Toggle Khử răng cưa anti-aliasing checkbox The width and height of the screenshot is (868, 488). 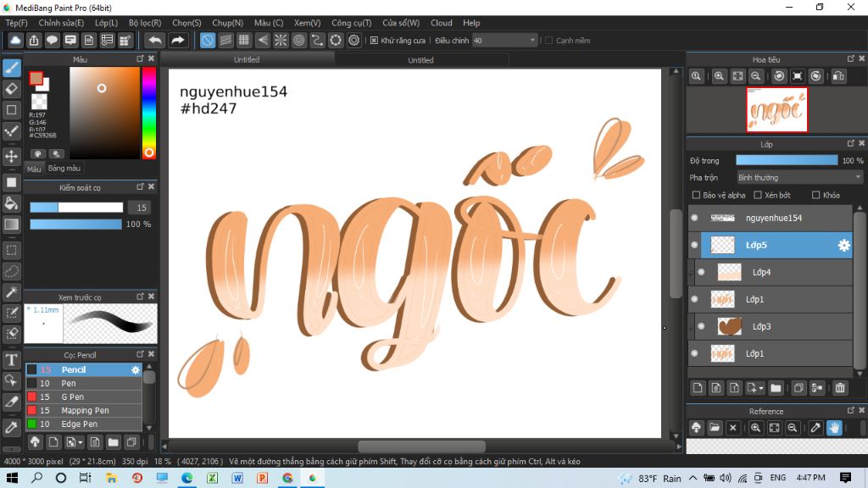[374, 41]
